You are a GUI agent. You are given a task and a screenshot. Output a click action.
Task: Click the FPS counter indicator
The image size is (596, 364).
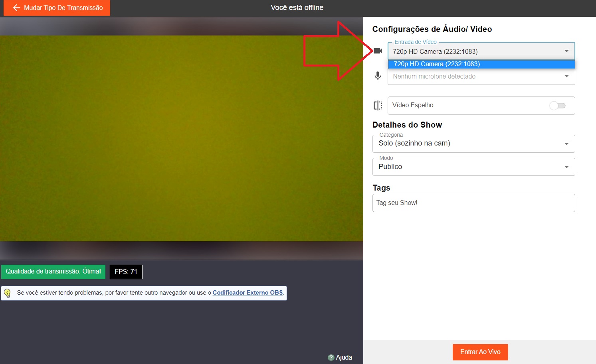pyautogui.click(x=126, y=272)
